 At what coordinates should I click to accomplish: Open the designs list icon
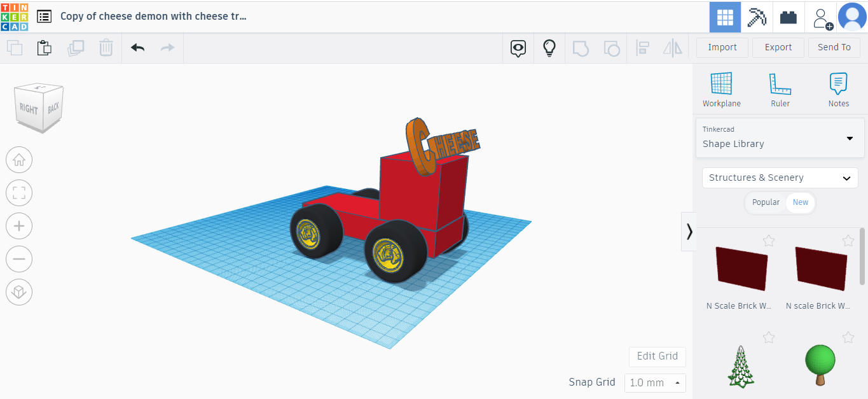44,17
